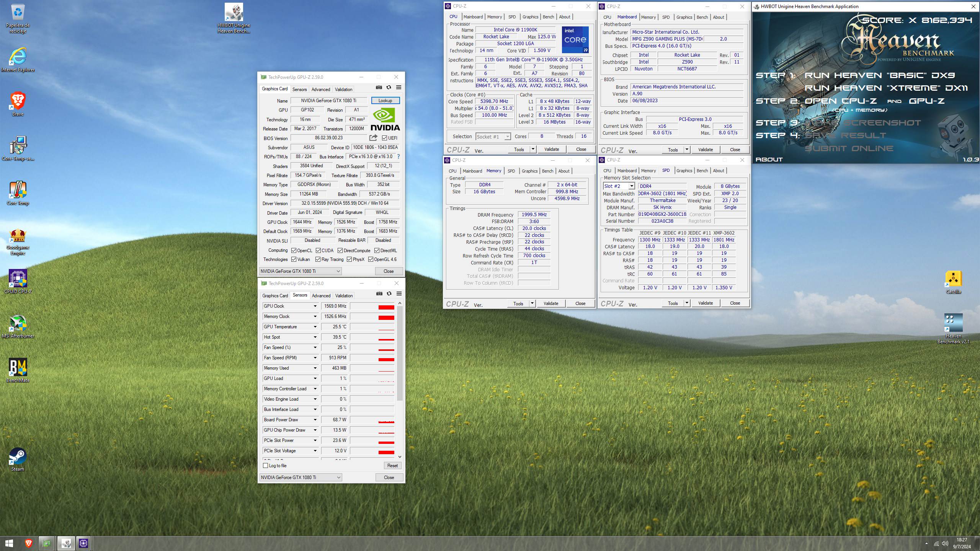Launch Catzilla desktop shortcut
980x551 pixels.
tap(953, 282)
